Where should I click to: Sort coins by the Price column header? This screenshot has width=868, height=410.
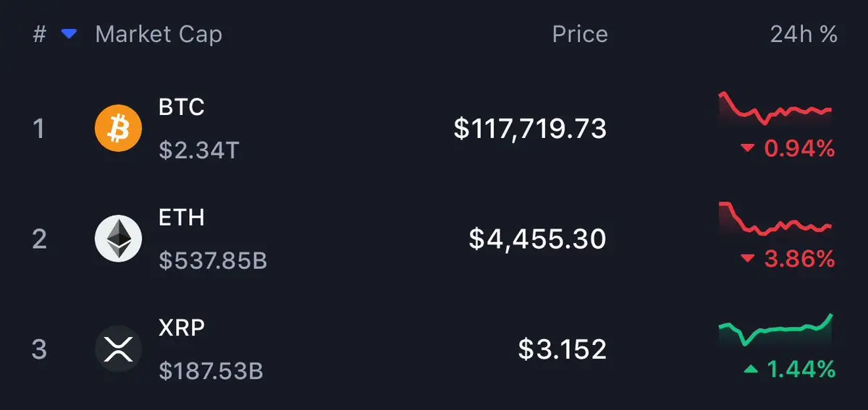coord(580,34)
